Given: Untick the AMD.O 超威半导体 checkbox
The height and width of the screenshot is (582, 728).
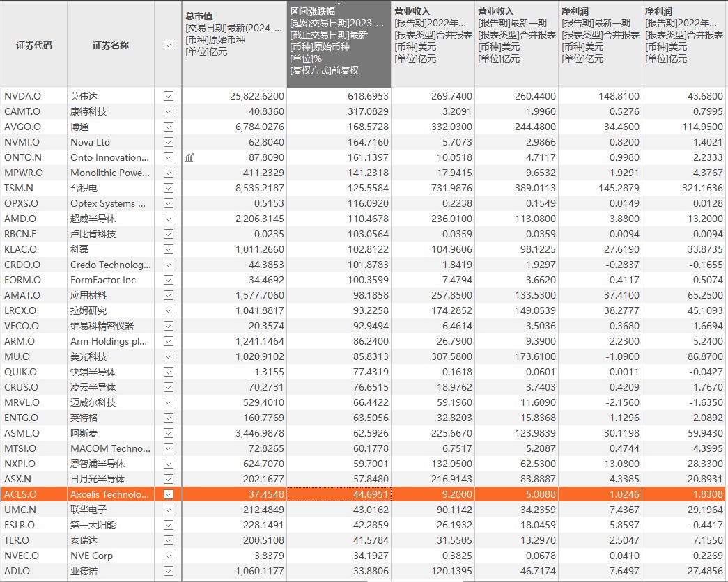Looking at the screenshot, I should [x=168, y=219].
